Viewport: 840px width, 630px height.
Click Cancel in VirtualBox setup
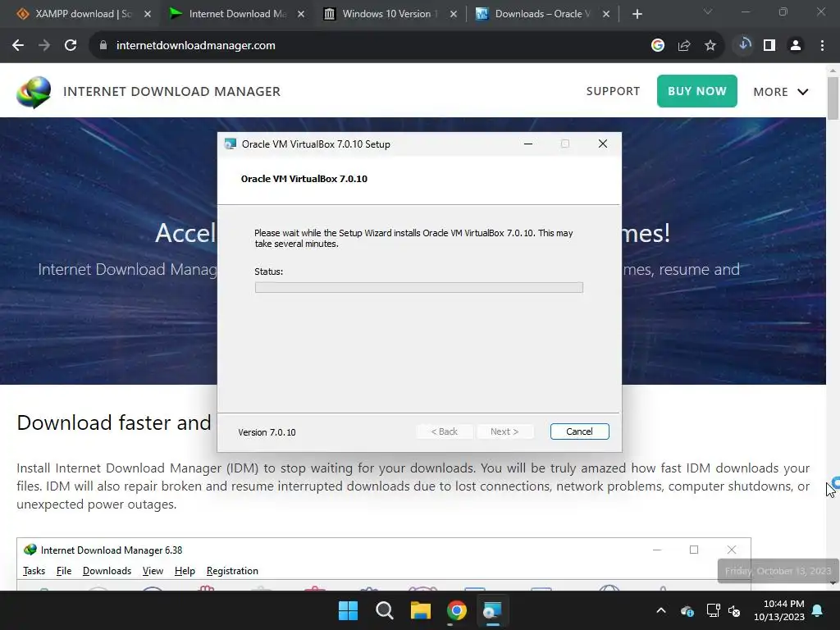tap(580, 431)
